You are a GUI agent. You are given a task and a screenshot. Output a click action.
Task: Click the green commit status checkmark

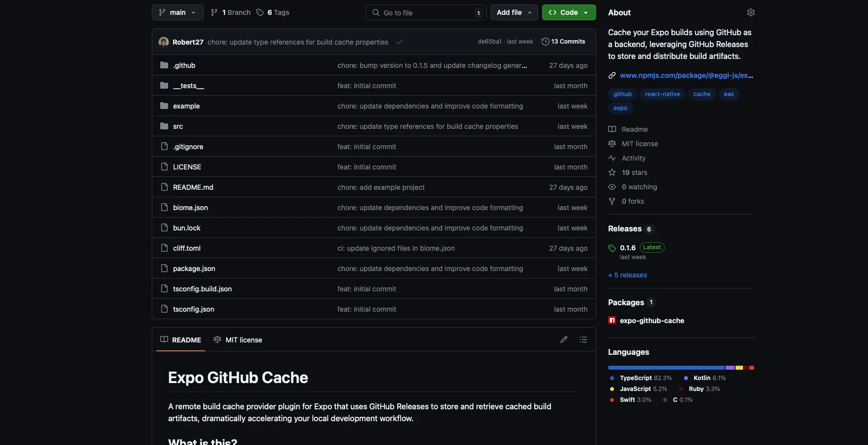pyautogui.click(x=399, y=42)
